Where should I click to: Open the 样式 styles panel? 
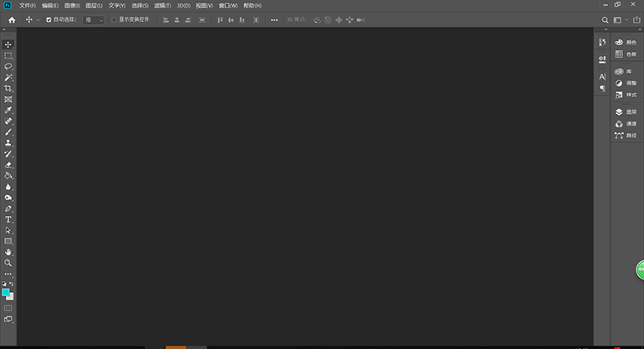pos(626,95)
